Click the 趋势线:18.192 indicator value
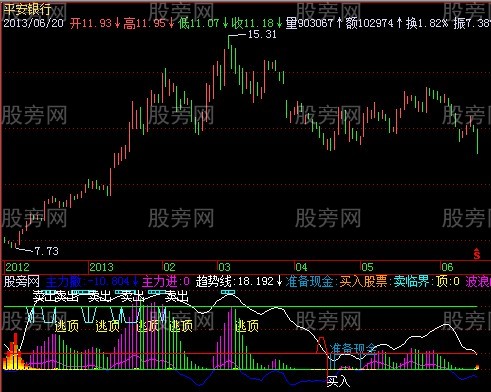 [235, 282]
